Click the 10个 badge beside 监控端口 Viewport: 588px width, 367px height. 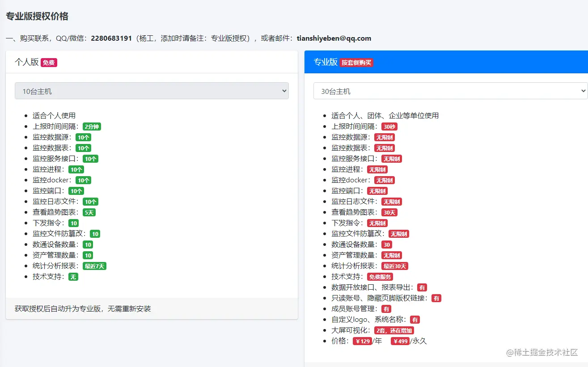[x=76, y=191]
